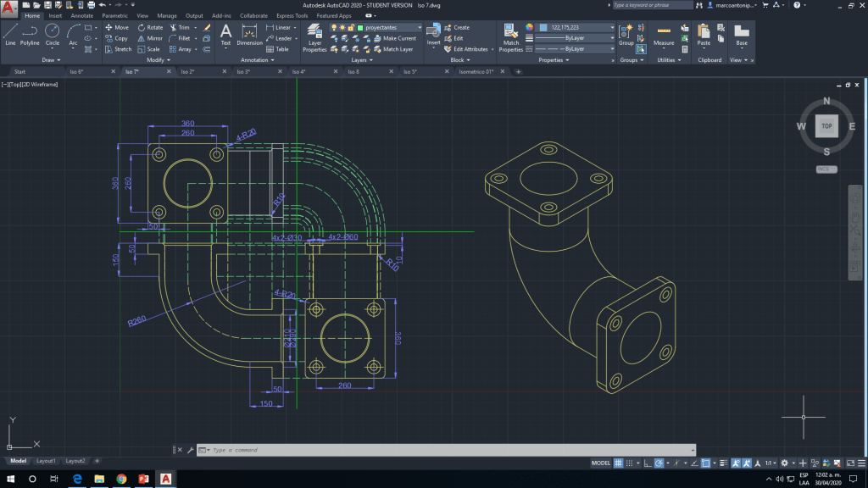Toggle polar tracking in status bar
Screen dimensions: 868x488
[x=659, y=463]
